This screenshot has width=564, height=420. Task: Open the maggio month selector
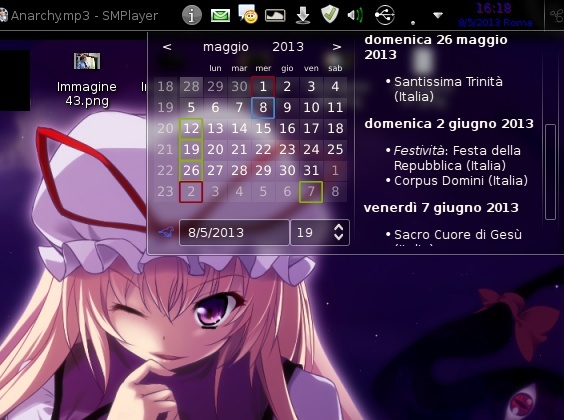point(226,47)
